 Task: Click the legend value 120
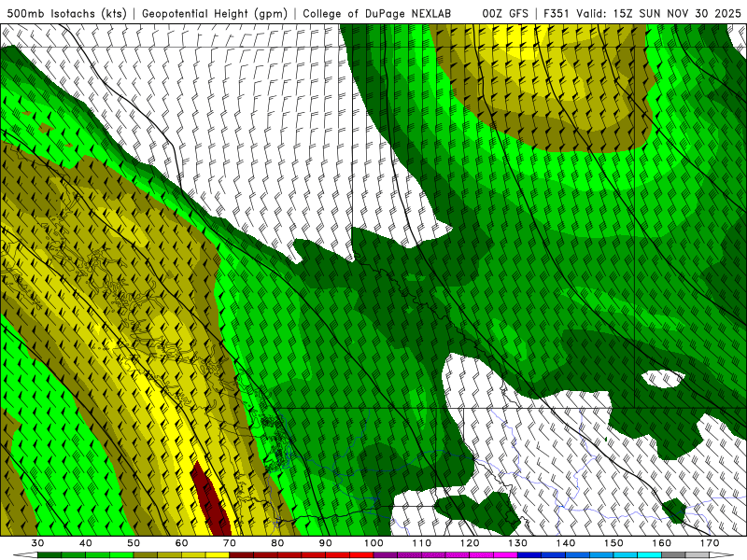click(470, 543)
